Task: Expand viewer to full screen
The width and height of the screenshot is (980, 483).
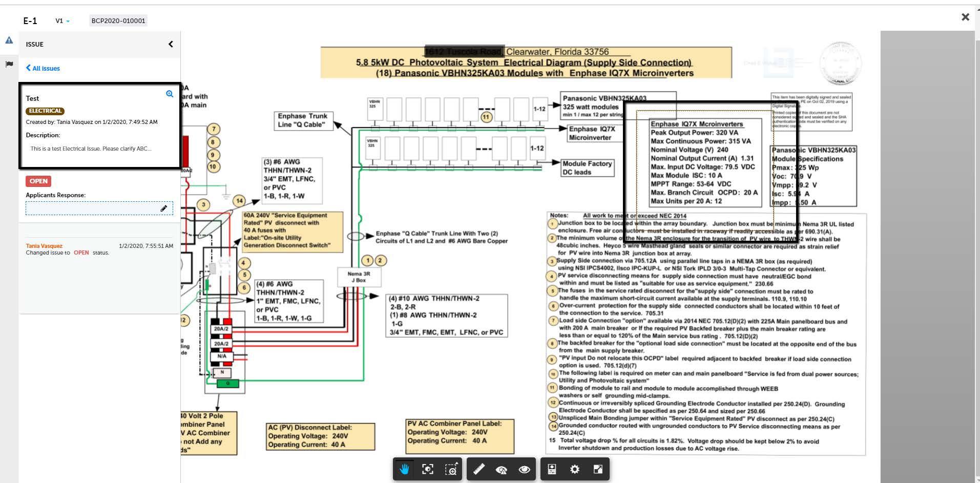Action: (598, 469)
